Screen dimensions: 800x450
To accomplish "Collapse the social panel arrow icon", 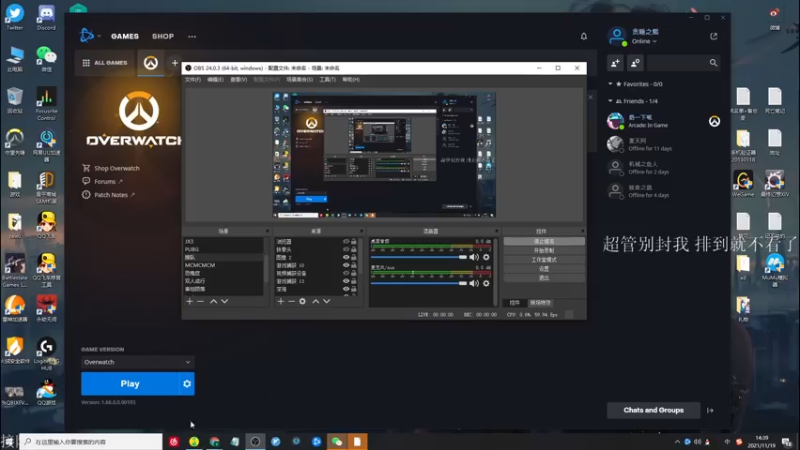I will (710, 410).
